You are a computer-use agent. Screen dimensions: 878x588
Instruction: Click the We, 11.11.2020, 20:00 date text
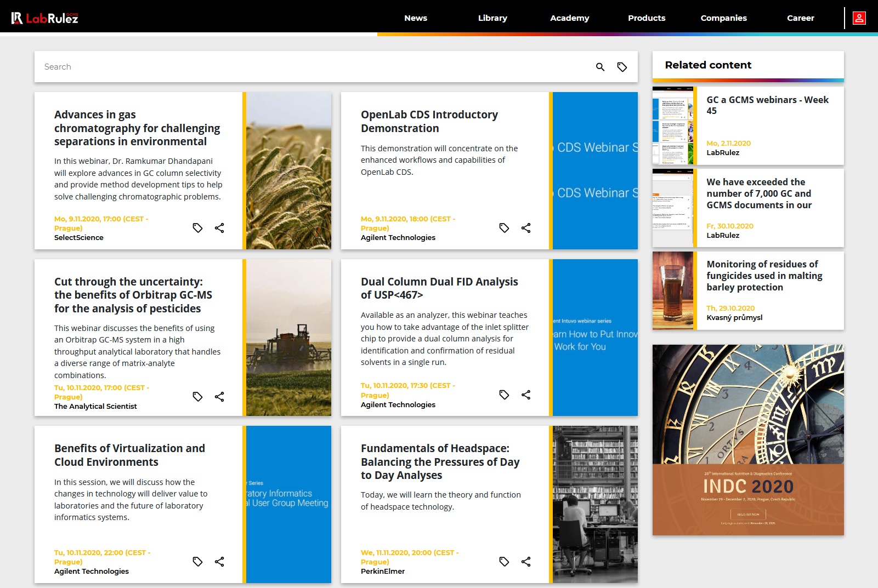click(410, 557)
